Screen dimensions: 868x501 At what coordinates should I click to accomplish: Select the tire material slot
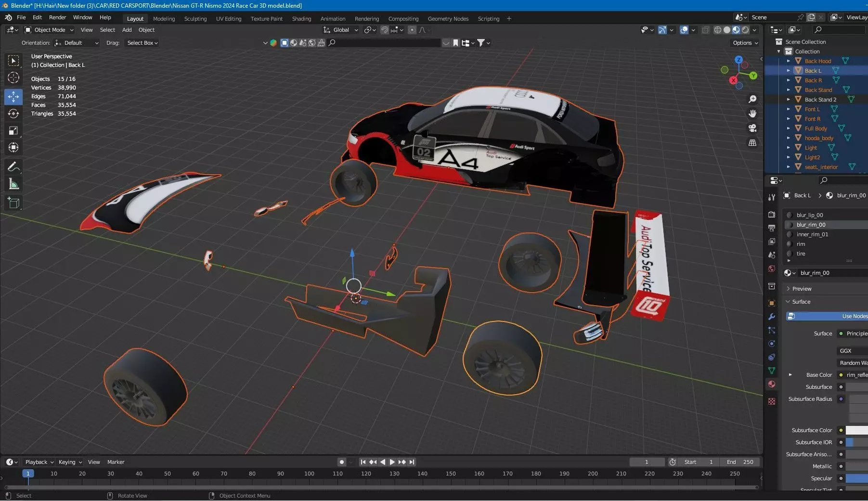click(x=826, y=254)
